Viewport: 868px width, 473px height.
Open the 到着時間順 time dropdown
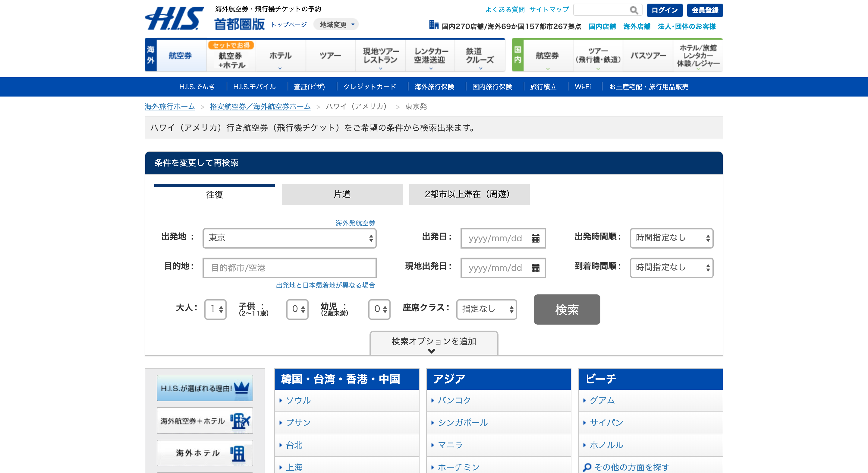point(671,268)
